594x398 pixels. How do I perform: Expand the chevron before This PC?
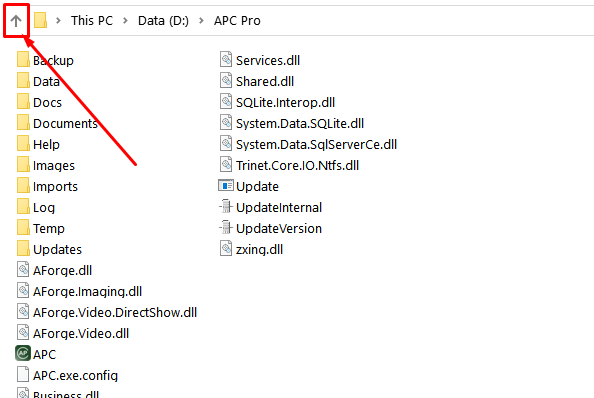coord(58,20)
